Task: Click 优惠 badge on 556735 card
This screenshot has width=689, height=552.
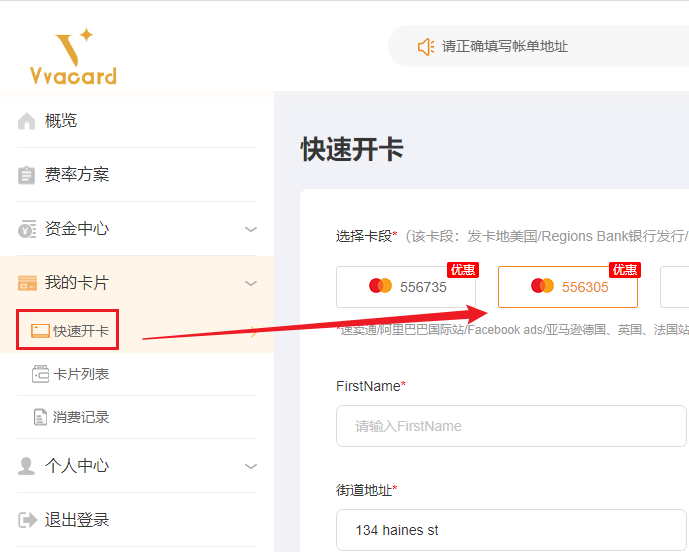Action: 463,269
